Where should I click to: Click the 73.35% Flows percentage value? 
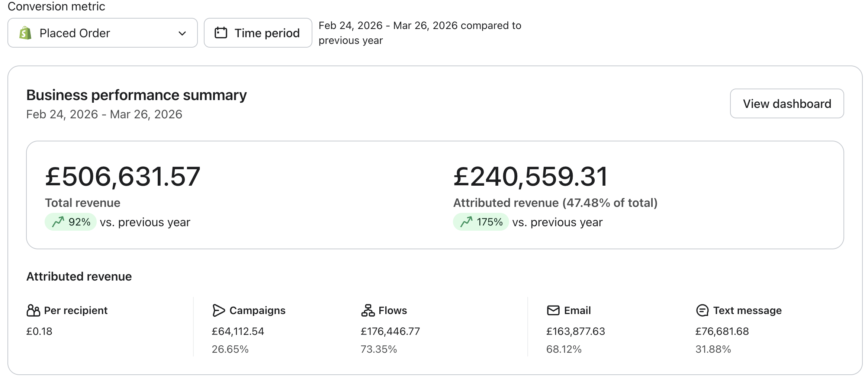click(379, 349)
